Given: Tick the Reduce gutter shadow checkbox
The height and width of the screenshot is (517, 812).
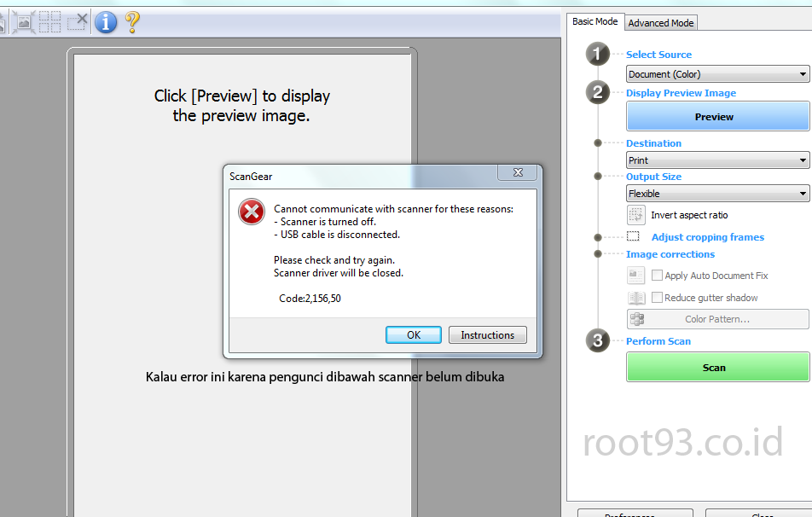Looking at the screenshot, I should 657,298.
